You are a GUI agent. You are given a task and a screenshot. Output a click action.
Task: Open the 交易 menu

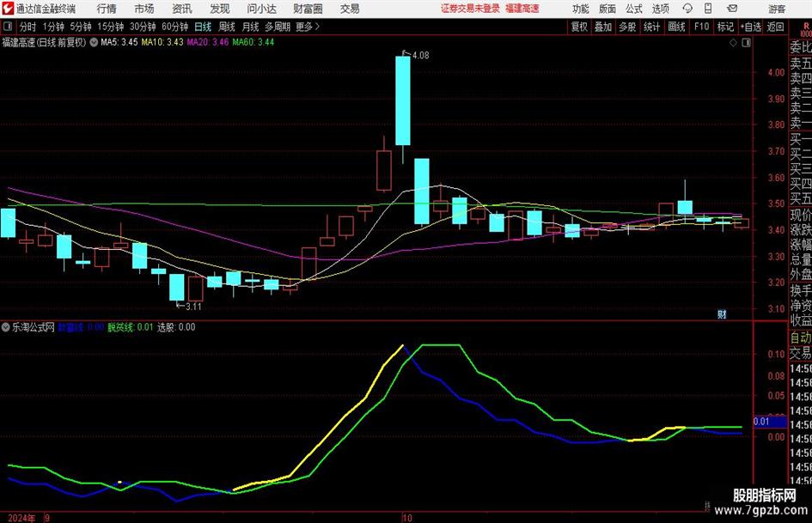pyautogui.click(x=350, y=9)
